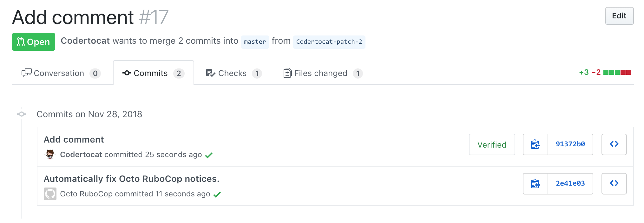View verified signature checkmark on Add comment commit
Screen dimensions: 644x223
pos(209,155)
